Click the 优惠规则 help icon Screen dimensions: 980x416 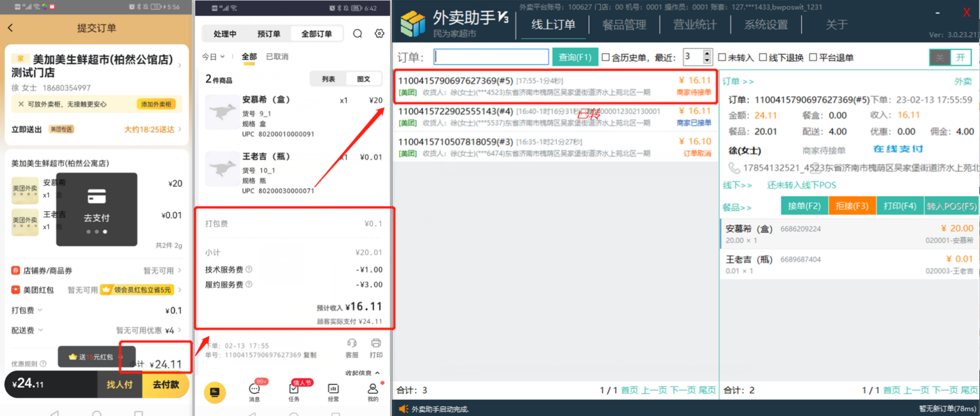[43, 364]
